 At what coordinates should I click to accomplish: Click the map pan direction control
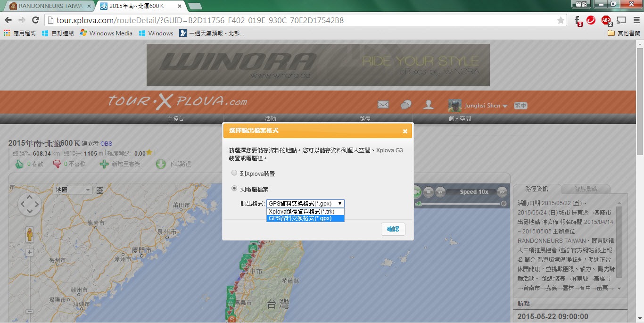30,205
